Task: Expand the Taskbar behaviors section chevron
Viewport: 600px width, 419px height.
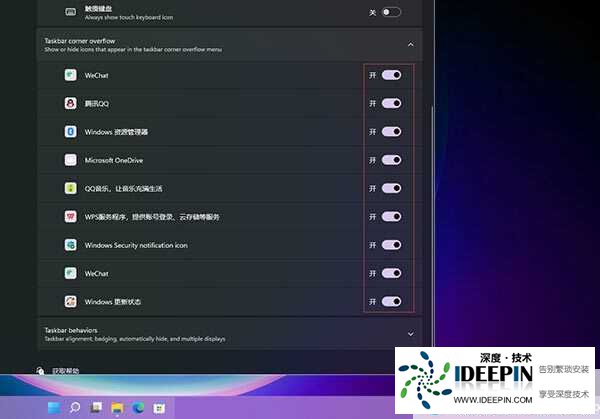Action: coord(411,334)
